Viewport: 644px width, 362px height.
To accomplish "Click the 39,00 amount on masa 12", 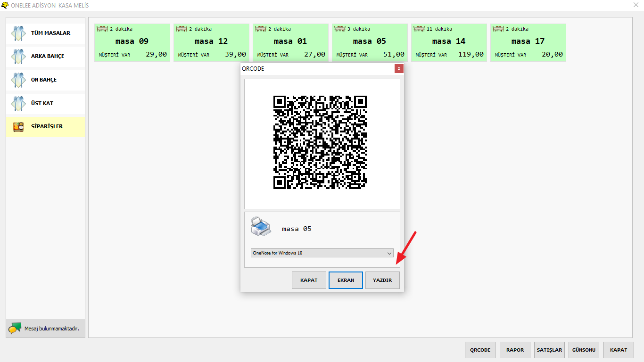I will (x=235, y=55).
